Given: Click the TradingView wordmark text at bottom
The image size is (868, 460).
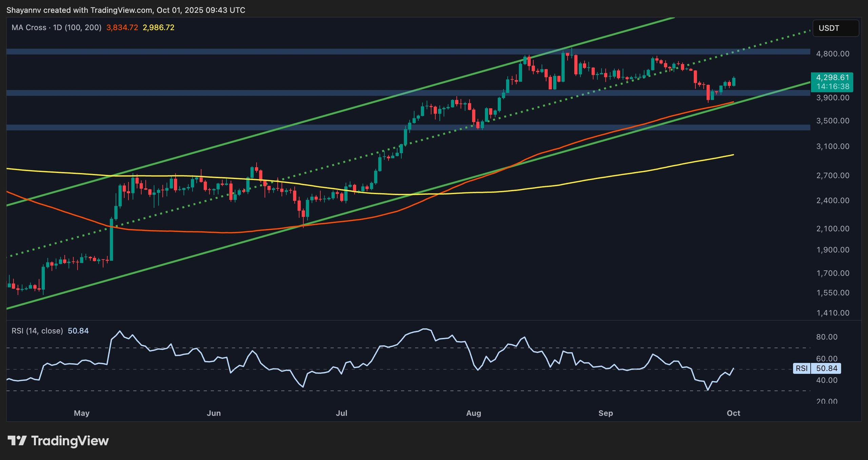Looking at the screenshot, I should (x=70, y=441).
